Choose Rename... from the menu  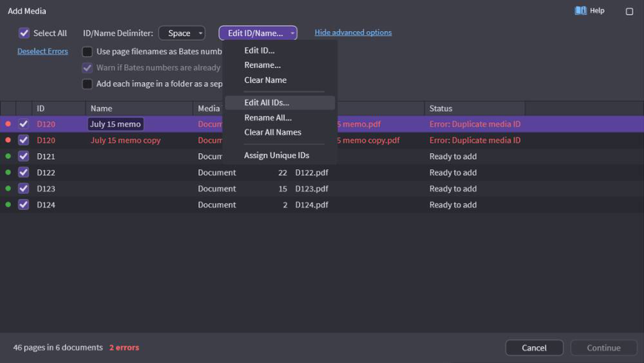tap(262, 65)
